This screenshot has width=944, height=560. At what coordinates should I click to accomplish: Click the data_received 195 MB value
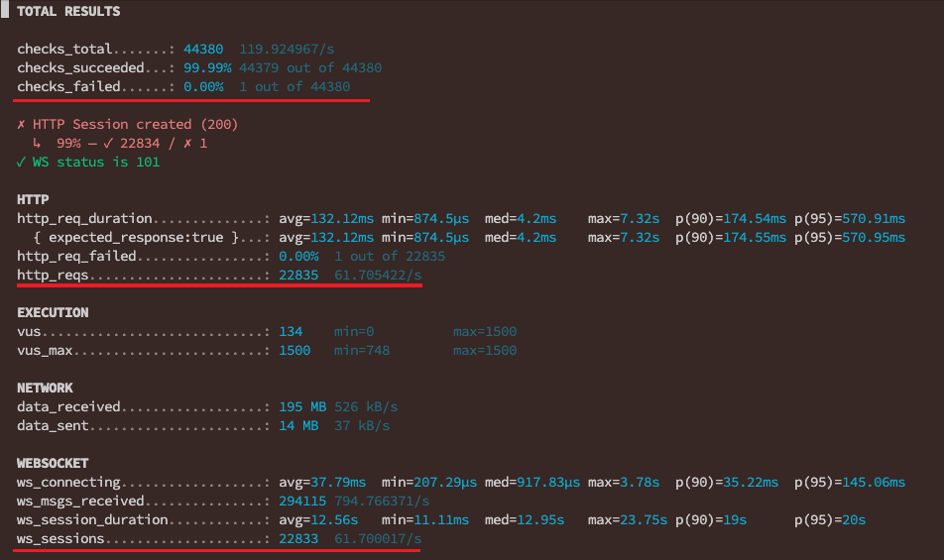click(298, 407)
